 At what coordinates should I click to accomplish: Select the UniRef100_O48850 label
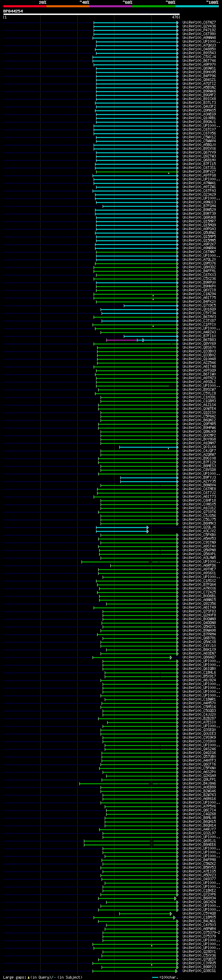(199, 49)
